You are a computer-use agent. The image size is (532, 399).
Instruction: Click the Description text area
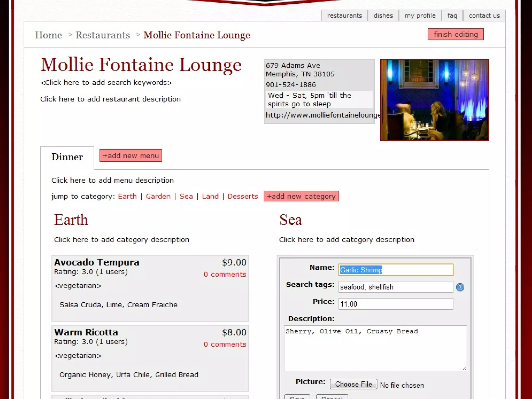[375, 348]
